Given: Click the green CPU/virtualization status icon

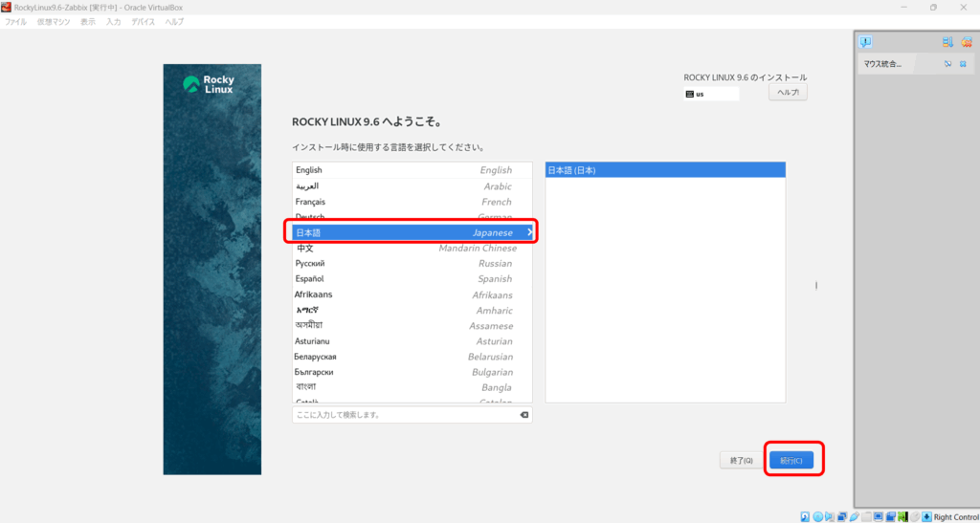Looking at the screenshot, I should [x=902, y=516].
